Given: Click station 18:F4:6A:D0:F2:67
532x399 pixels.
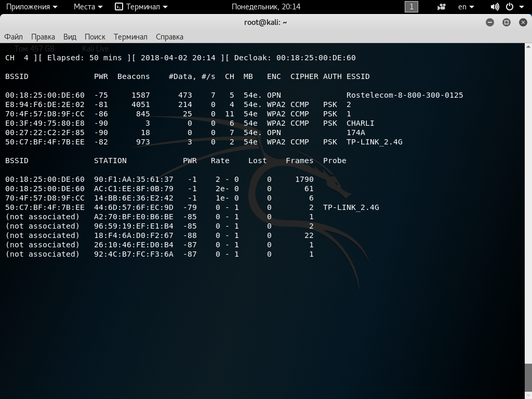Looking at the screenshot, I should [134, 235].
